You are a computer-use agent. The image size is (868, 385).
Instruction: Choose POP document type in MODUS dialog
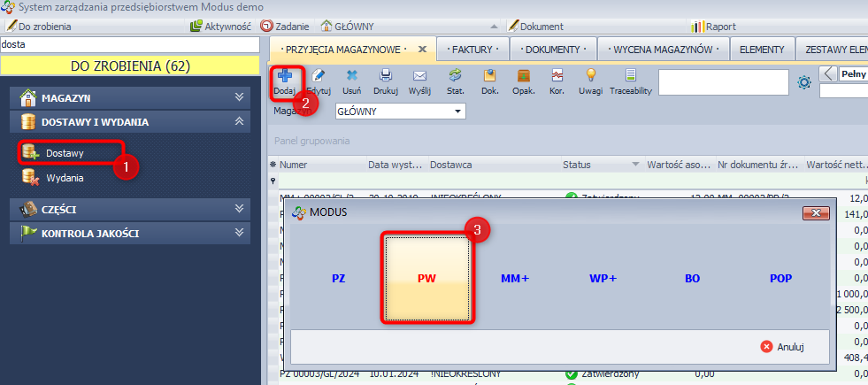780,279
